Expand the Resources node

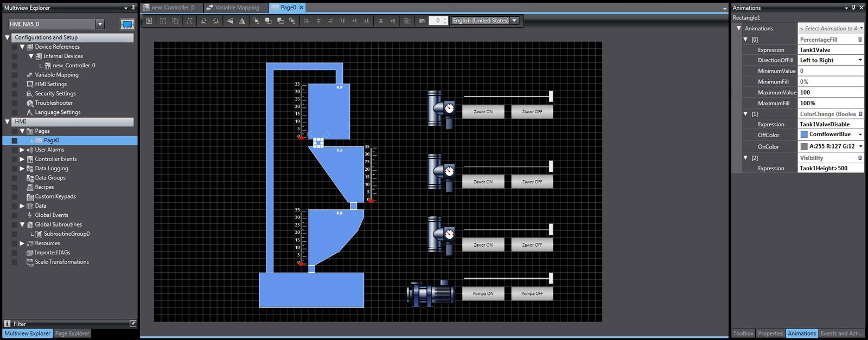coord(22,243)
